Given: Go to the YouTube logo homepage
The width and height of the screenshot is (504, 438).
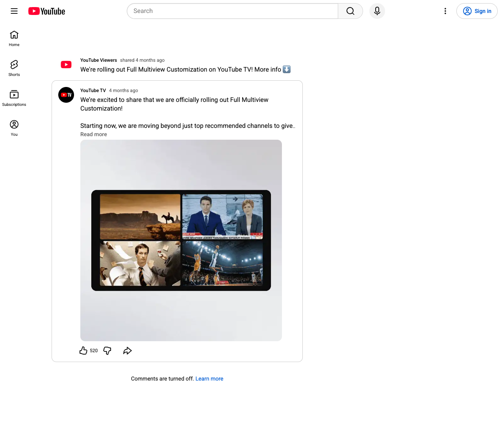Looking at the screenshot, I should coord(46,11).
